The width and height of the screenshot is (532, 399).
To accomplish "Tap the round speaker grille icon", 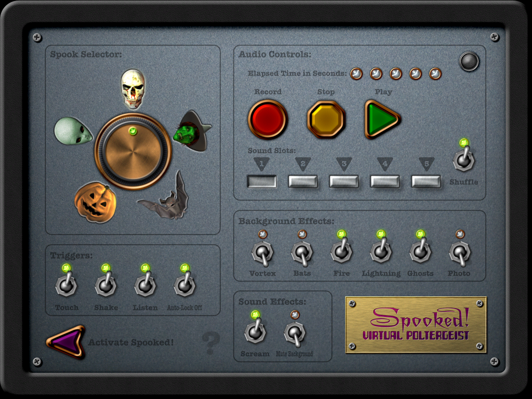I will (x=469, y=61).
